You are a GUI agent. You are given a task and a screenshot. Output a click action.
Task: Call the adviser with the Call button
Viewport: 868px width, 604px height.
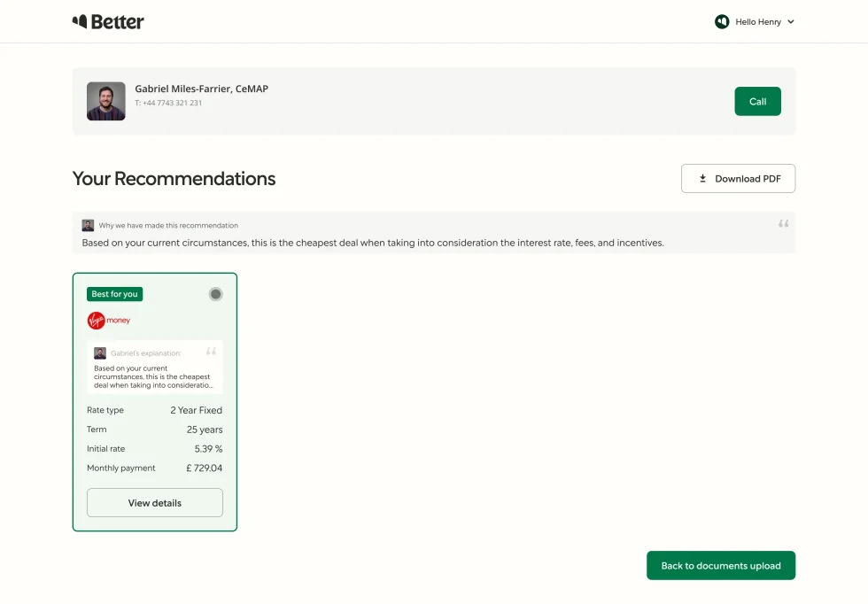coord(757,101)
